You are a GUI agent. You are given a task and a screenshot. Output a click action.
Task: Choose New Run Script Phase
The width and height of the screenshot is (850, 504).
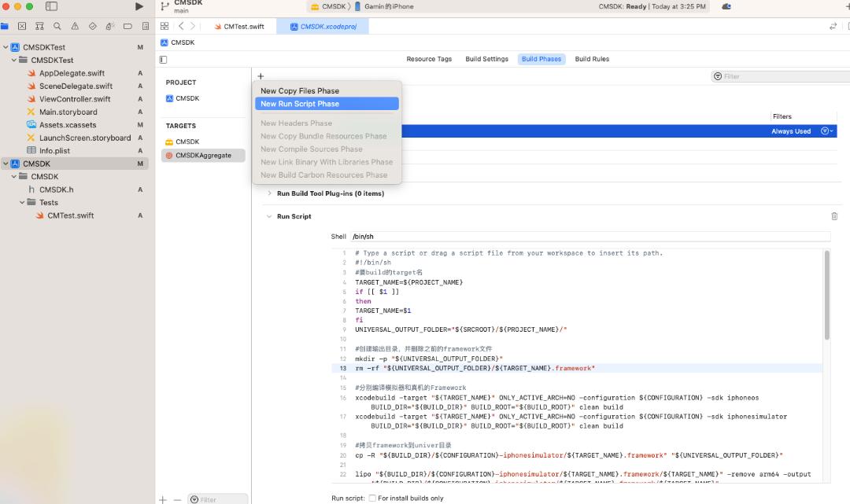coord(327,104)
